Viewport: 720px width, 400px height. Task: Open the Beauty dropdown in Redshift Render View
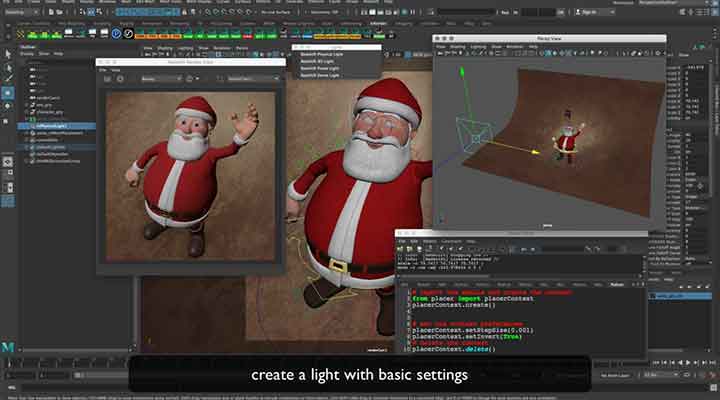[161, 78]
